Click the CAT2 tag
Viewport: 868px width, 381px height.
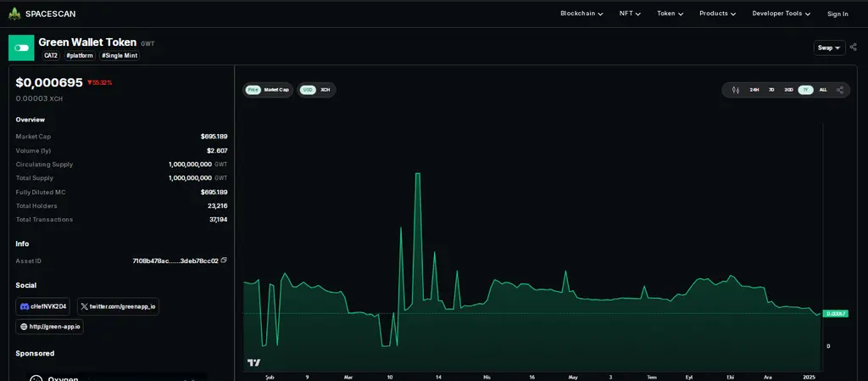pos(51,56)
